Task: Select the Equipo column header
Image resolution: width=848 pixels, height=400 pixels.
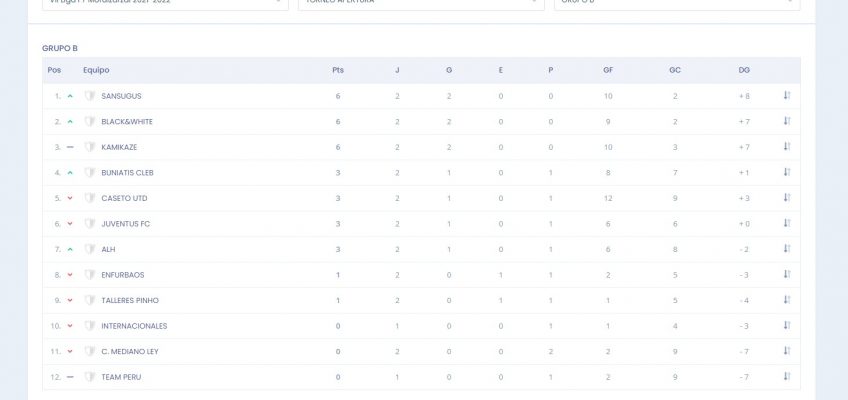Action: tap(96, 70)
